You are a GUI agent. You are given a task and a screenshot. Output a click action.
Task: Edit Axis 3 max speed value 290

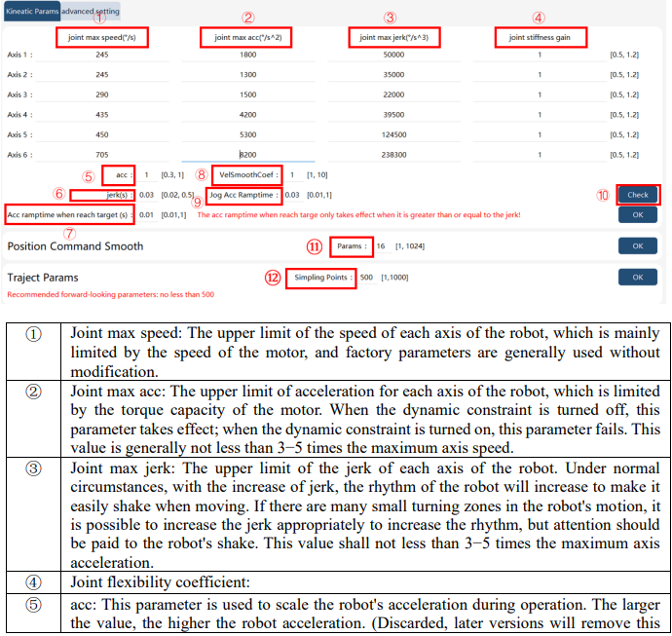(x=102, y=94)
